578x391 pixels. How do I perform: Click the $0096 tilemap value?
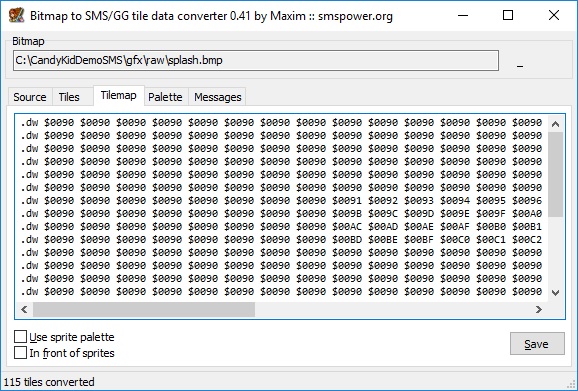527,200
